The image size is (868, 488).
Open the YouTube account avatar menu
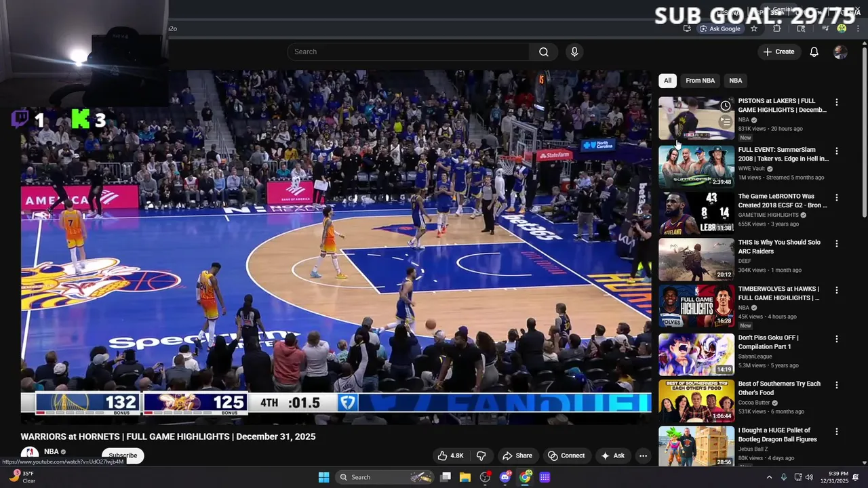pyautogui.click(x=840, y=52)
